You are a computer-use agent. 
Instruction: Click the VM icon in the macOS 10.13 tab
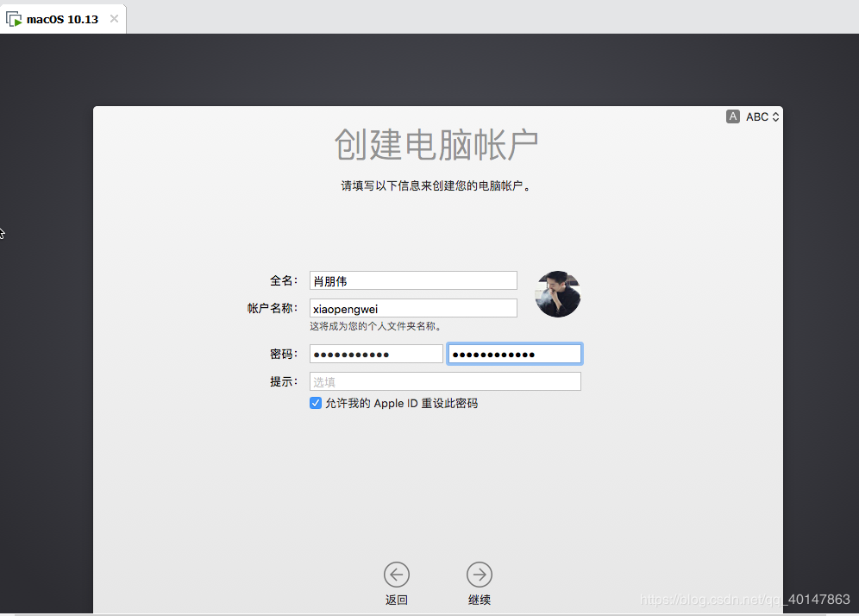[15, 19]
